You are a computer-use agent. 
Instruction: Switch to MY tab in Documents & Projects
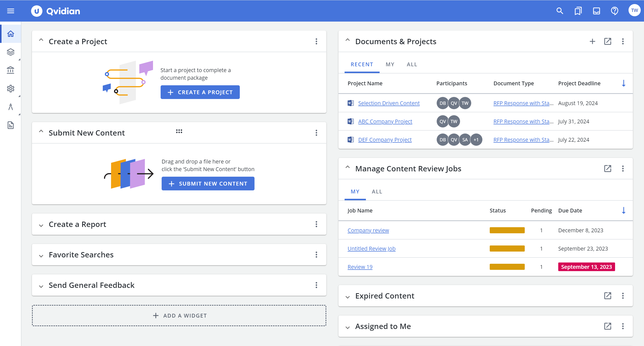point(390,64)
